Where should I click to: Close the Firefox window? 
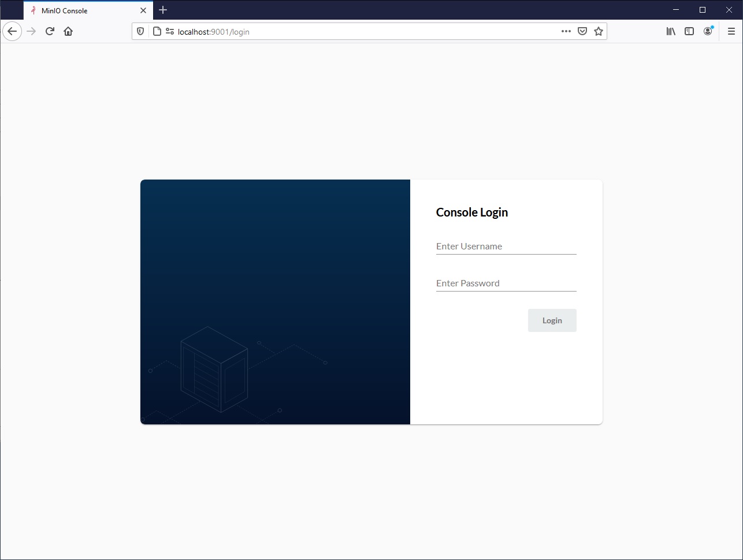(729, 10)
